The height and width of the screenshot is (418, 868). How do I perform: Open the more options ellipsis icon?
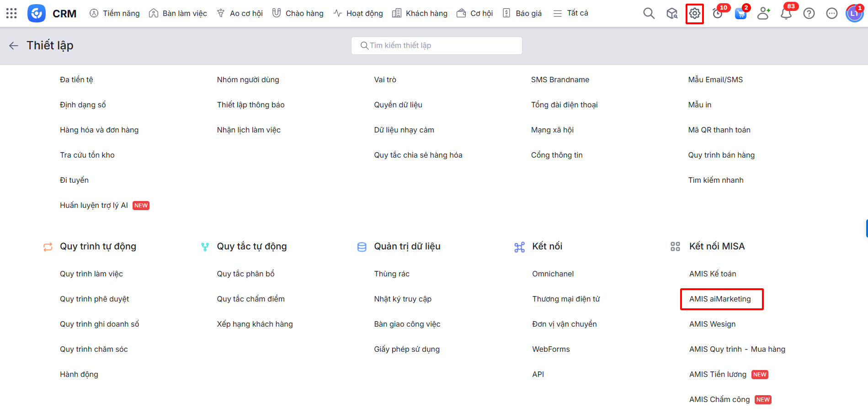(x=831, y=13)
